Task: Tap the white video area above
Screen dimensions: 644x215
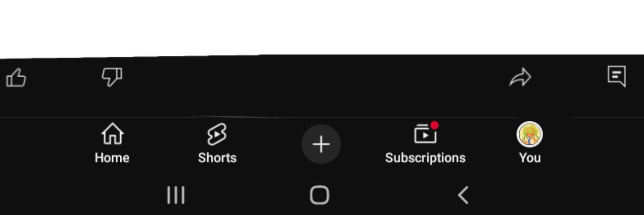Action: point(322,26)
